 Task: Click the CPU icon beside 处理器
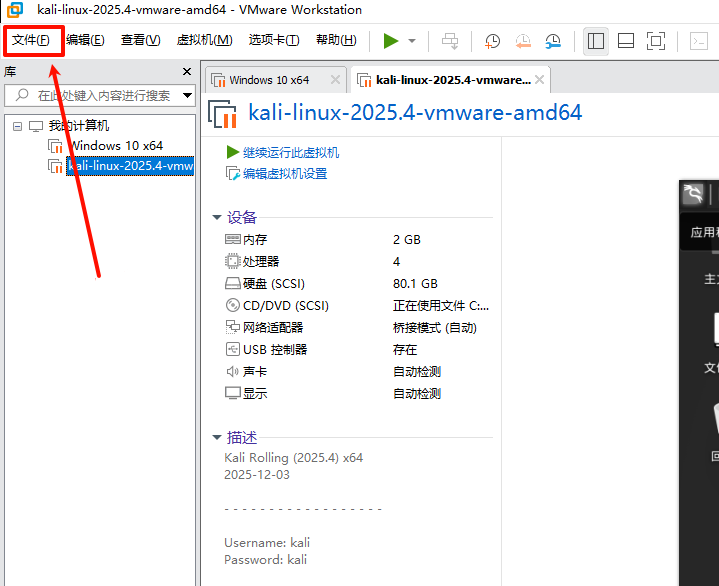[x=232, y=261]
